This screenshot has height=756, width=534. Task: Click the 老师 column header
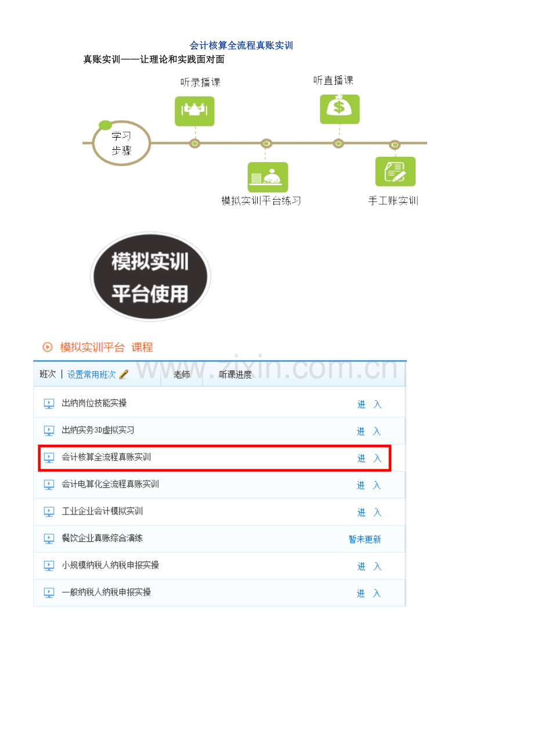point(182,375)
